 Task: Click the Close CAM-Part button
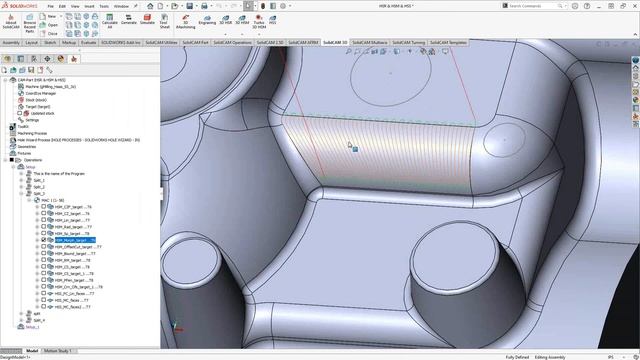49,33
